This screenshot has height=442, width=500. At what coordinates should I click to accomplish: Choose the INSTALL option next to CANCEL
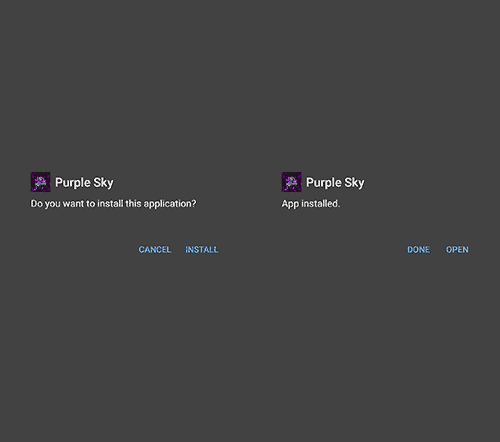point(202,250)
